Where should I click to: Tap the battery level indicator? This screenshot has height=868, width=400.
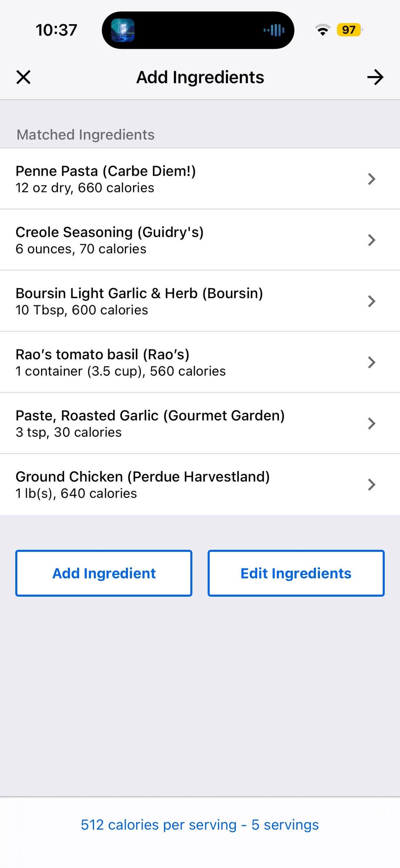click(349, 30)
